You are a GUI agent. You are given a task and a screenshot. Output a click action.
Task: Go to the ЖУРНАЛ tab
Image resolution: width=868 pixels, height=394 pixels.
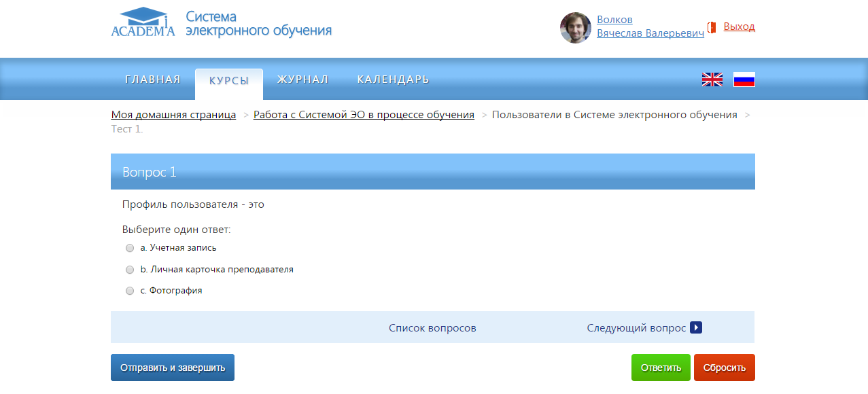(x=303, y=79)
